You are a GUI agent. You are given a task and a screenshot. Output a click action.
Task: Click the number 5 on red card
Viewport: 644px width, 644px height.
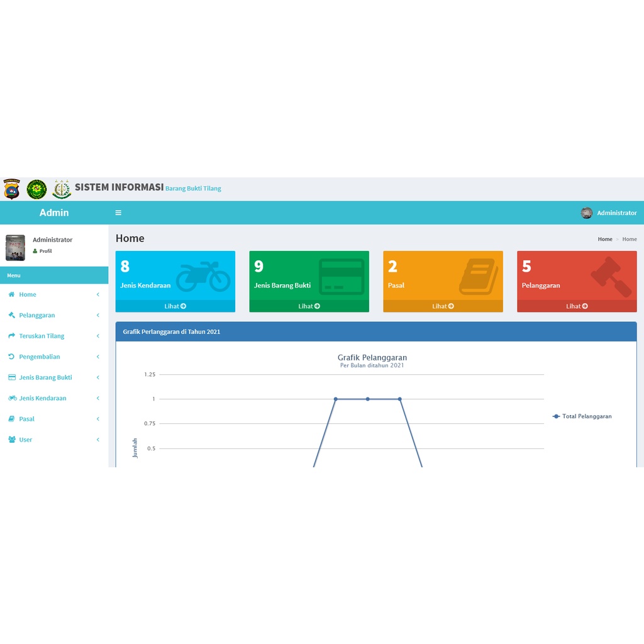(526, 266)
